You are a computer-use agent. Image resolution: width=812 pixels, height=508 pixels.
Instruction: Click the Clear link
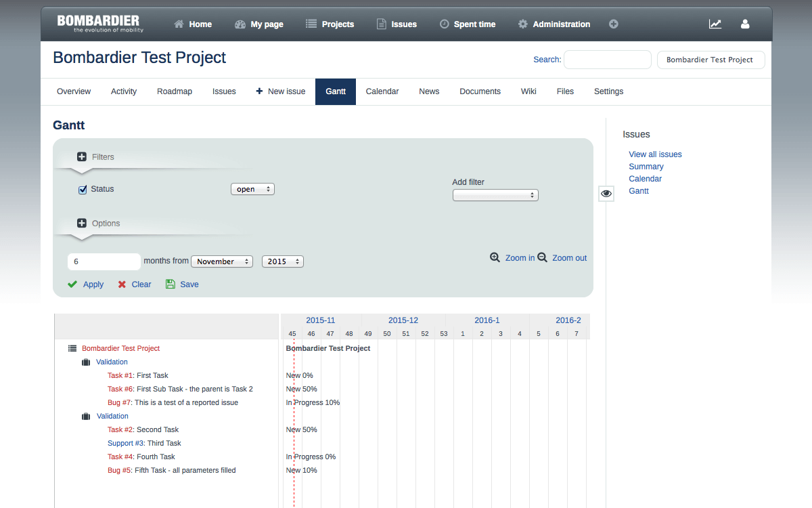[141, 284]
